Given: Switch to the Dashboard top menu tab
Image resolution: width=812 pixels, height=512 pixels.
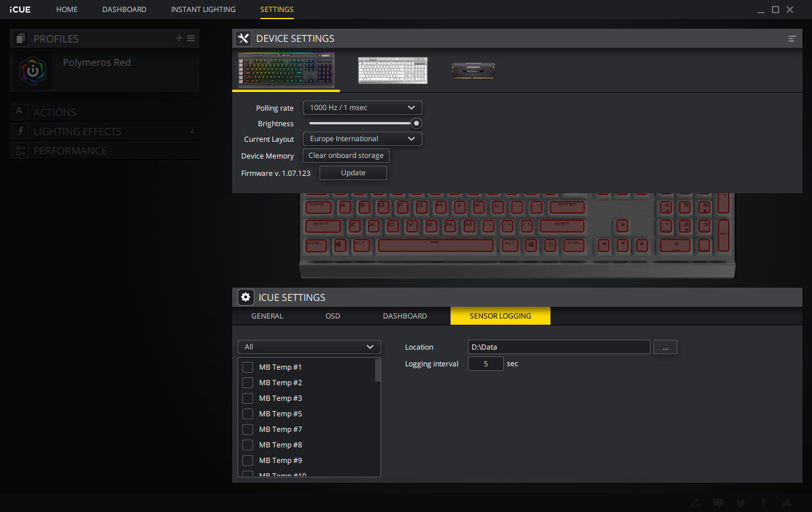Looking at the screenshot, I should (x=124, y=10).
